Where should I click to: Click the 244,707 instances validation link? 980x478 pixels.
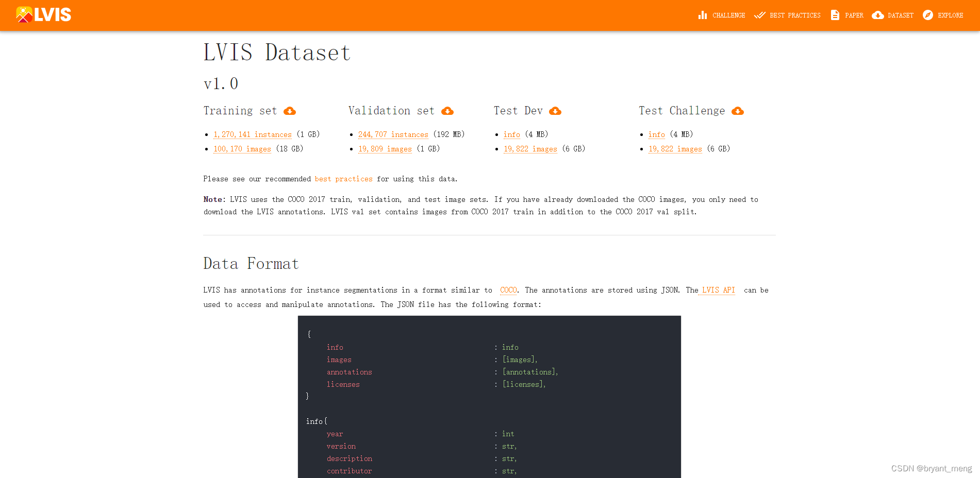click(x=393, y=134)
